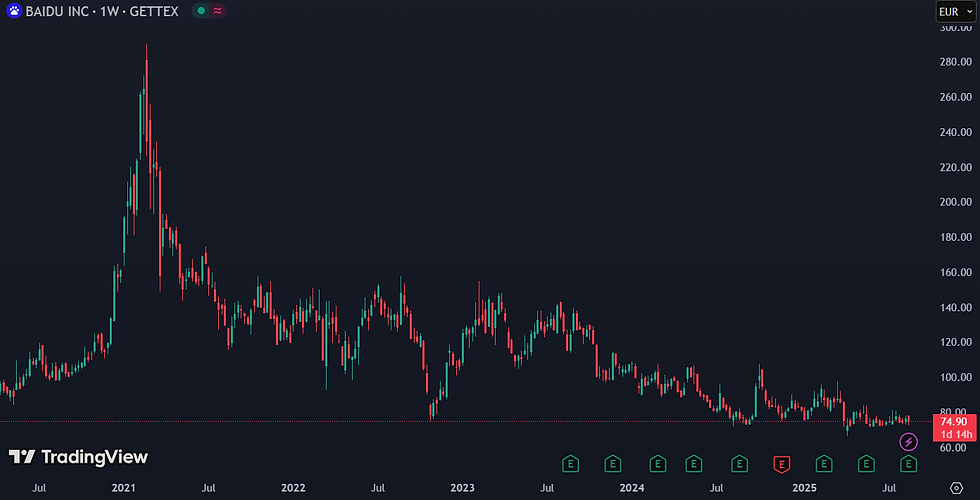This screenshot has height=500, width=980.
Task: Click the 140.00 price axis label
Action: [957, 307]
